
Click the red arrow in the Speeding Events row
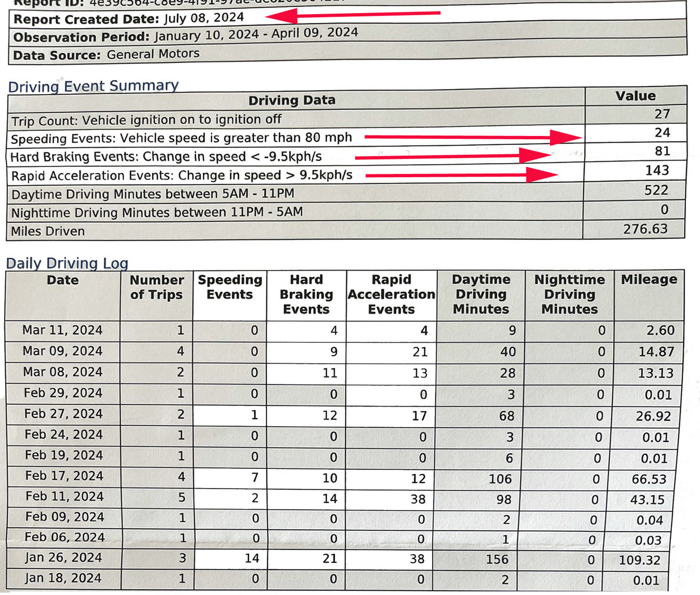tap(472, 137)
